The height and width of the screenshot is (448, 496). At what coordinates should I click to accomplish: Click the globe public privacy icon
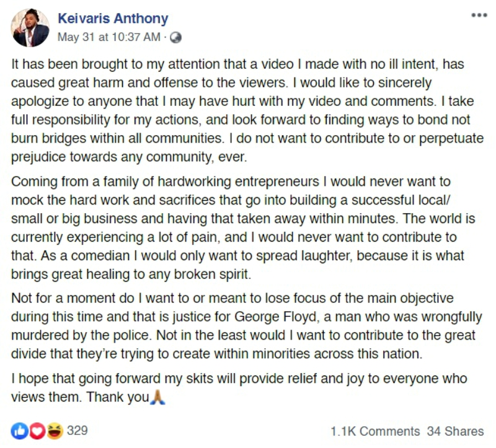point(175,38)
